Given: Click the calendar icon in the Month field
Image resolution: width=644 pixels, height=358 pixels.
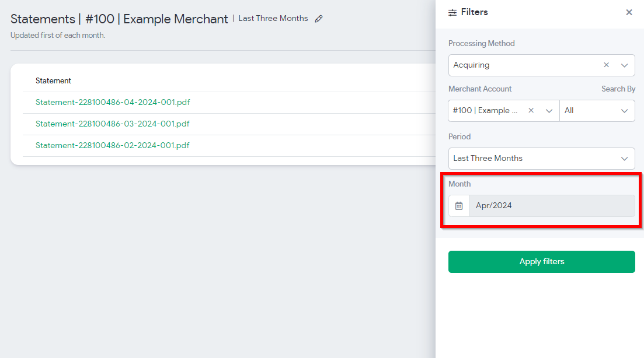Looking at the screenshot, I should [x=459, y=206].
